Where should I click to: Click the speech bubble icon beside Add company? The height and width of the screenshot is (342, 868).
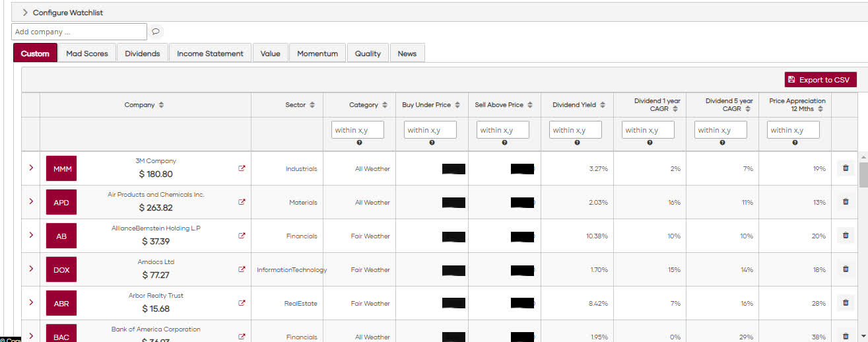[x=156, y=32]
